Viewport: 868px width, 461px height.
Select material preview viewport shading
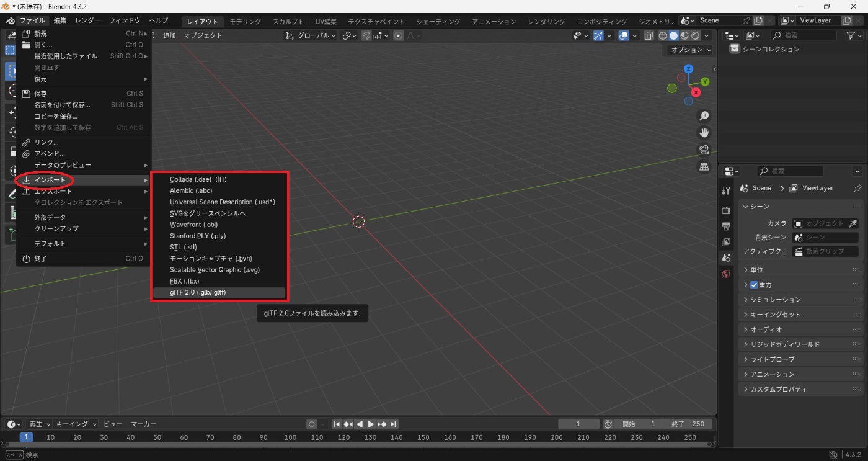point(685,36)
